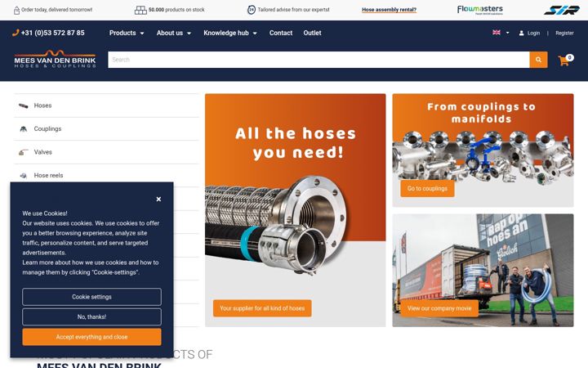Click the From couplings to manifolds banner
The height and width of the screenshot is (368, 588).
483,150
